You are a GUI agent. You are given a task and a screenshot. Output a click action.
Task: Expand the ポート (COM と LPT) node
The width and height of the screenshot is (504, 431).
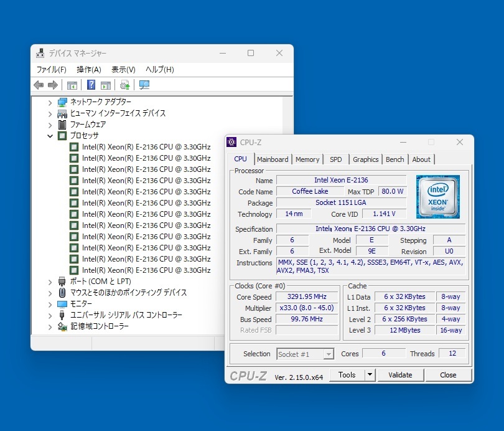(x=50, y=282)
